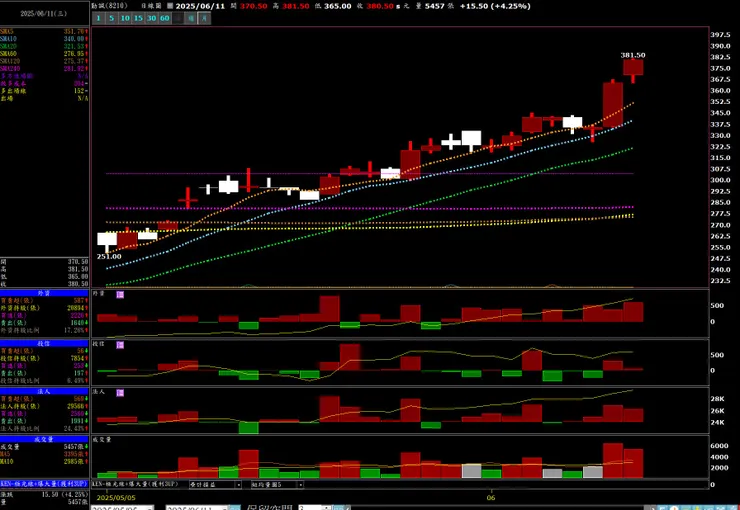
Task: Click the 2025/05/05 date axis label
Action: tap(116, 498)
